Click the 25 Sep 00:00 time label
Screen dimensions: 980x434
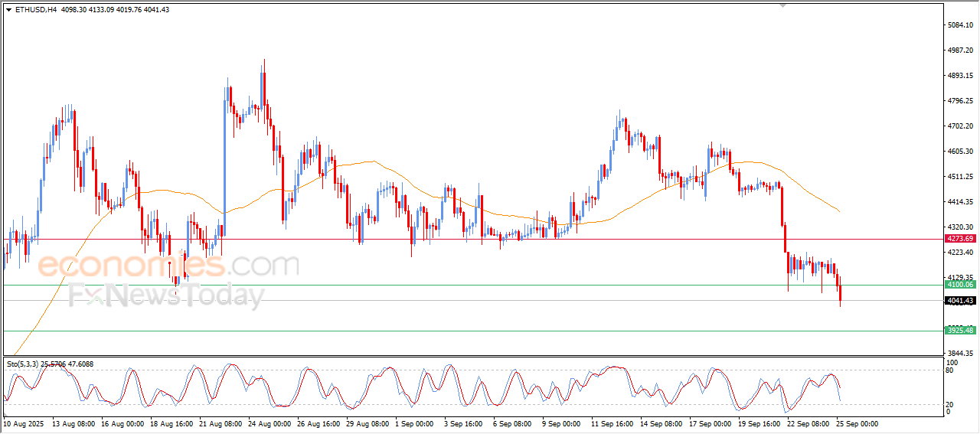(x=857, y=423)
